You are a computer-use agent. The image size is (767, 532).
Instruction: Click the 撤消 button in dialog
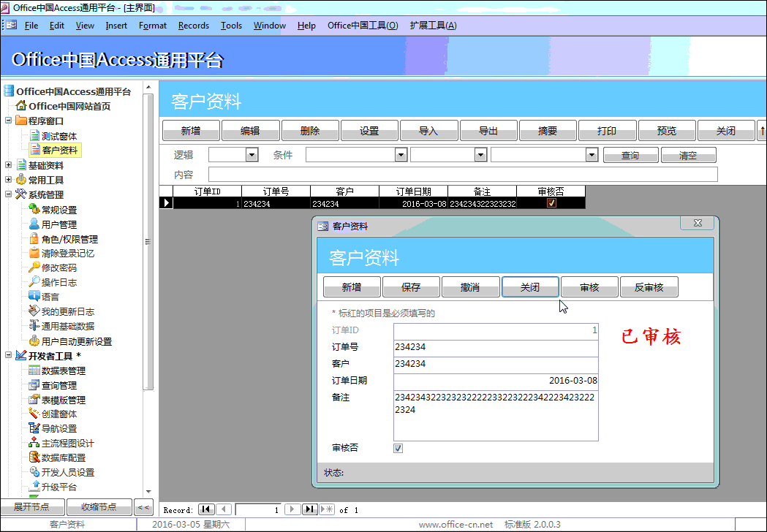coord(471,287)
